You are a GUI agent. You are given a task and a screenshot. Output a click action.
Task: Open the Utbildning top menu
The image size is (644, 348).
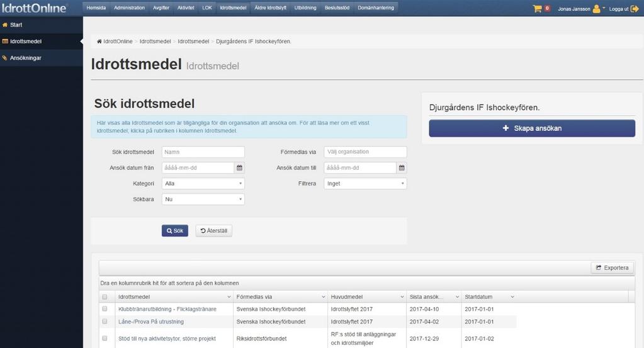[x=305, y=8]
